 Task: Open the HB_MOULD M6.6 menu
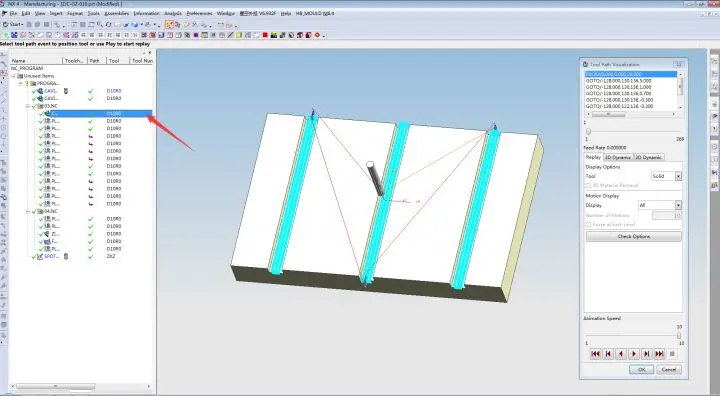pyautogui.click(x=315, y=14)
